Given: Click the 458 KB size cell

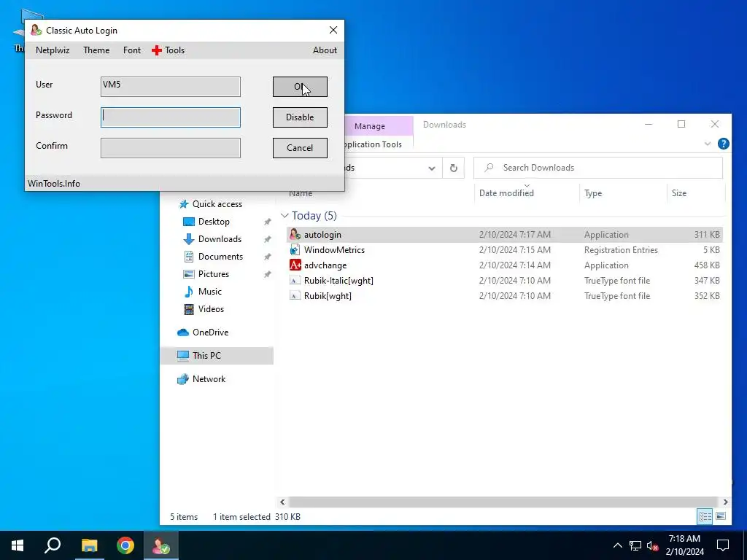Looking at the screenshot, I should point(706,265).
